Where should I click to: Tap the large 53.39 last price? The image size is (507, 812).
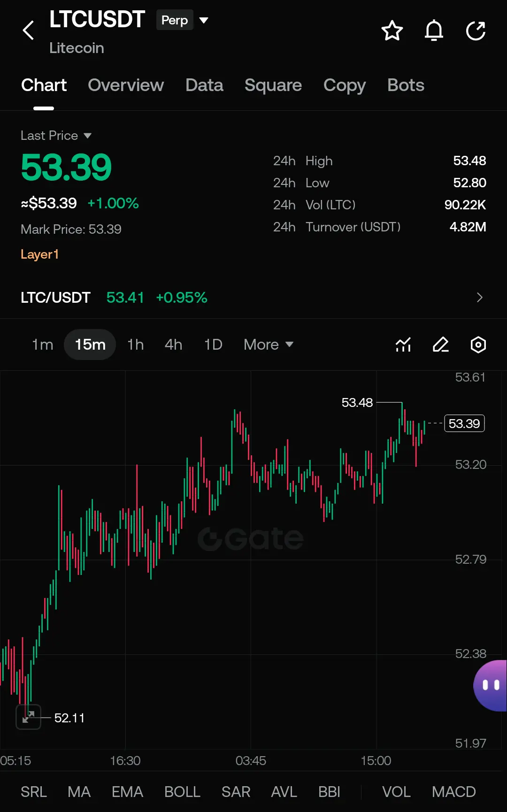(x=66, y=167)
